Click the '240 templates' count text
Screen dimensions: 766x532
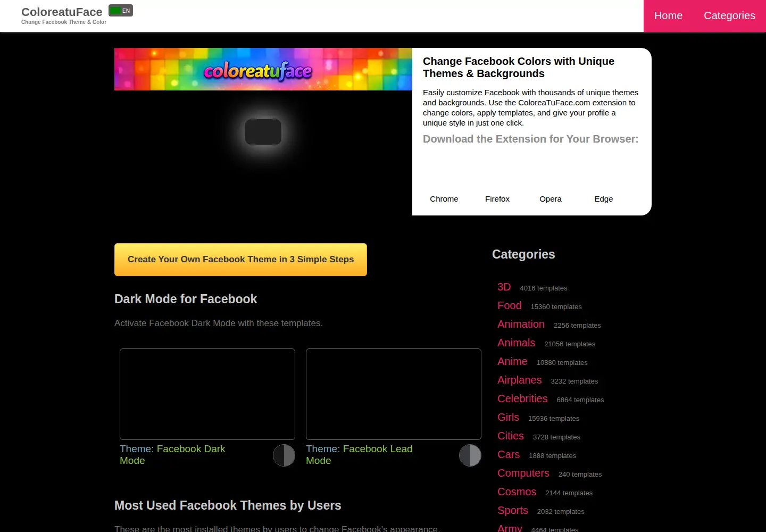pos(580,474)
